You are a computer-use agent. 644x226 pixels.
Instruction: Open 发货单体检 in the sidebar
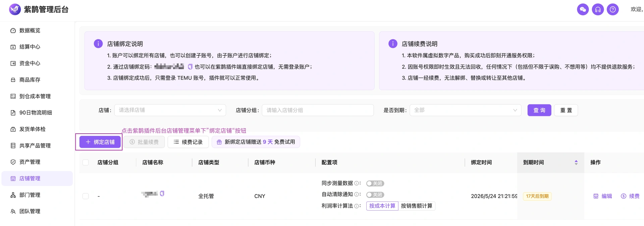coord(37,129)
